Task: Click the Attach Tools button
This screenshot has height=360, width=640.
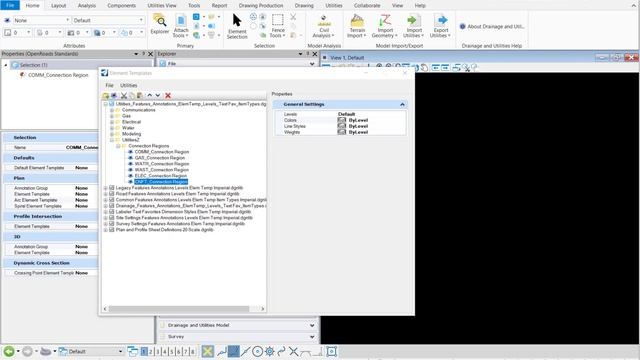Action: click(180, 26)
